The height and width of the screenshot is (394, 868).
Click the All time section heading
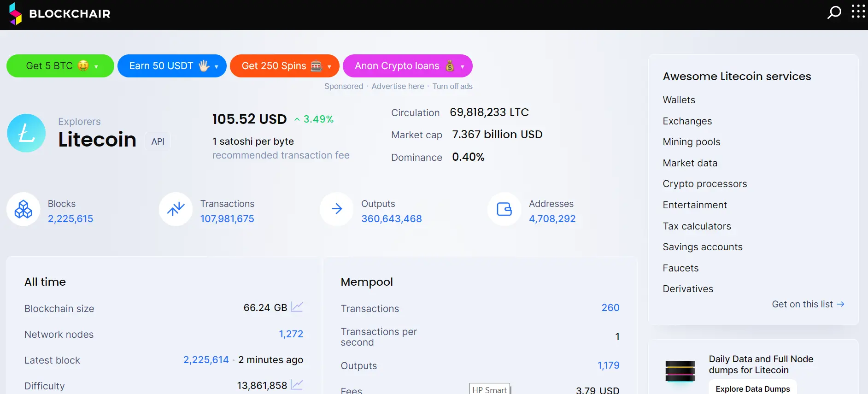tap(45, 282)
